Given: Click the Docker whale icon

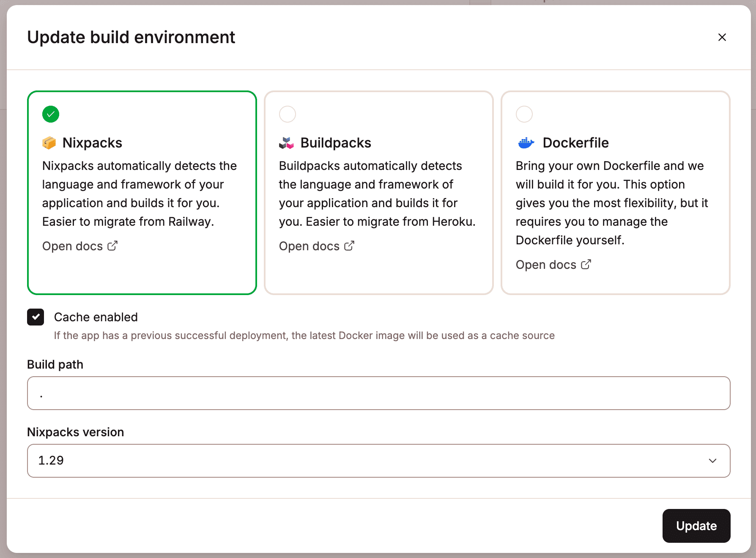Looking at the screenshot, I should [x=526, y=143].
